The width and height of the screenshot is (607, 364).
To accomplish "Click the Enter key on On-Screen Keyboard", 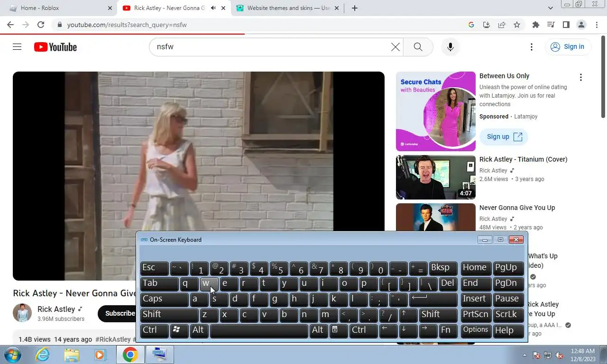I will click(433, 299).
